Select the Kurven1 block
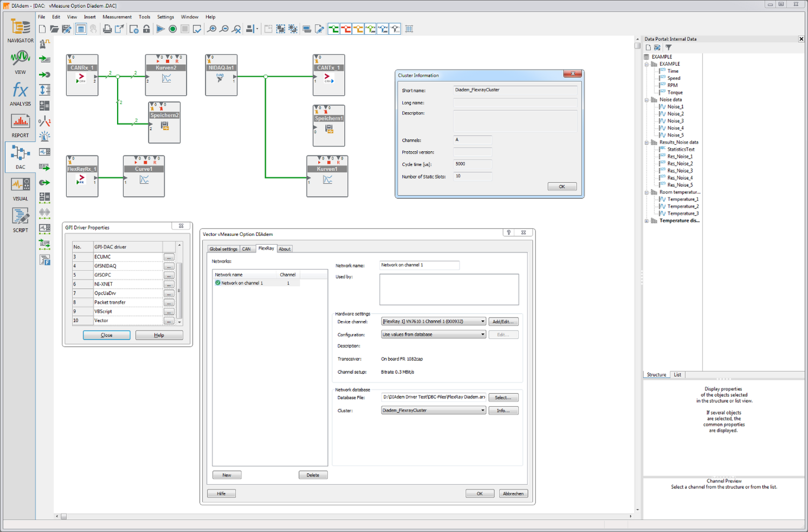808x532 pixels. coord(327,176)
